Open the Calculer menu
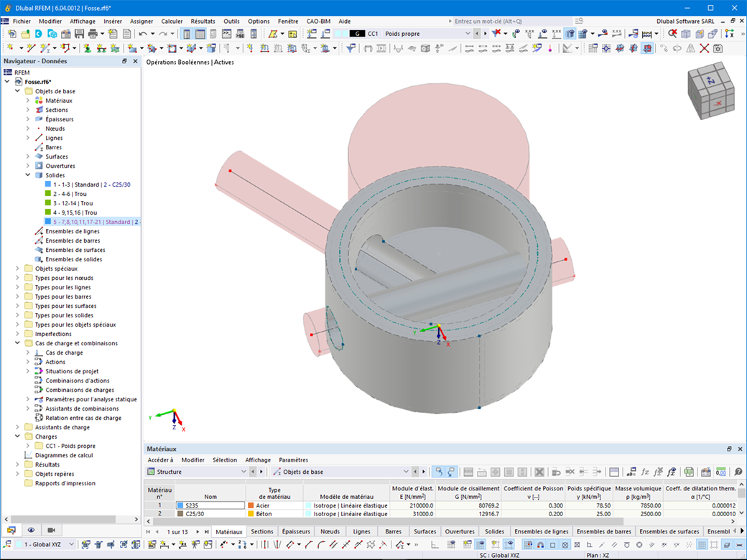The width and height of the screenshot is (747, 560). [x=172, y=22]
